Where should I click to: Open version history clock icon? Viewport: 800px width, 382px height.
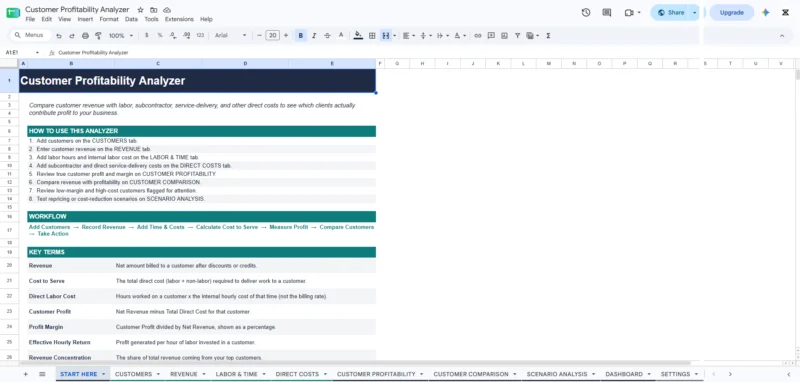[586, 13]
